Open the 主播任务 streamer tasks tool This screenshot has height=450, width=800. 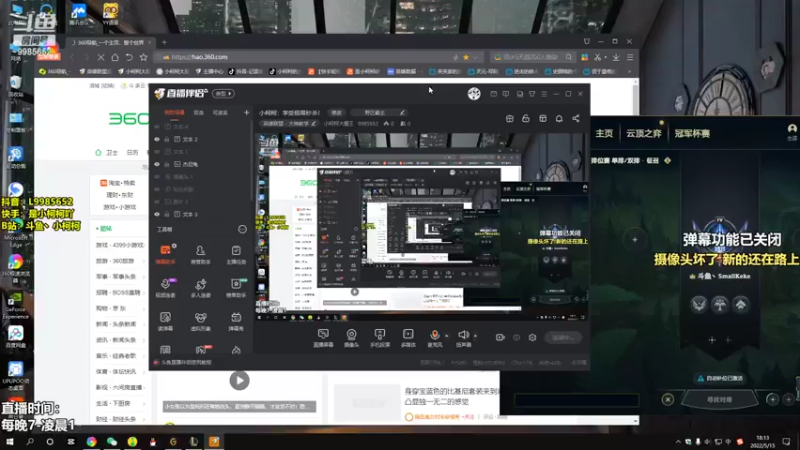(x=236, y=254)
